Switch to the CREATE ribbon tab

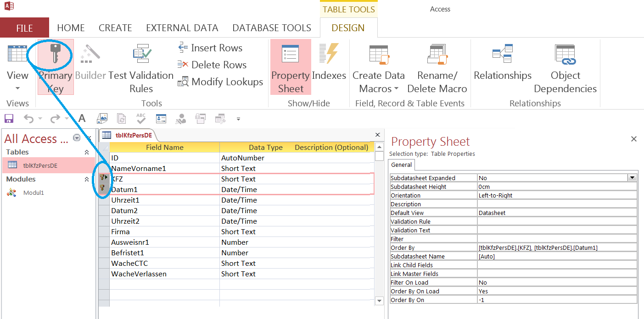click(115, 28)
